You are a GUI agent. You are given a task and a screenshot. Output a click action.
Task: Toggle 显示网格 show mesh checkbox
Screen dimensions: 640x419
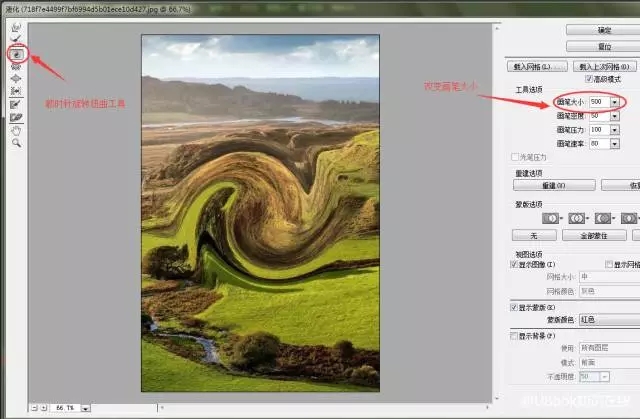coord(609,264)
